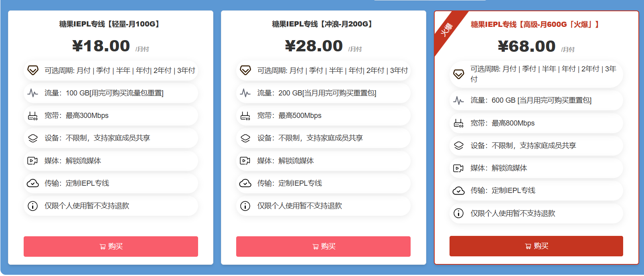Buy the 600G premium plan with dark red button
Image resolution: width=644 pixels, height=276 pixels.
click(536, 246)
